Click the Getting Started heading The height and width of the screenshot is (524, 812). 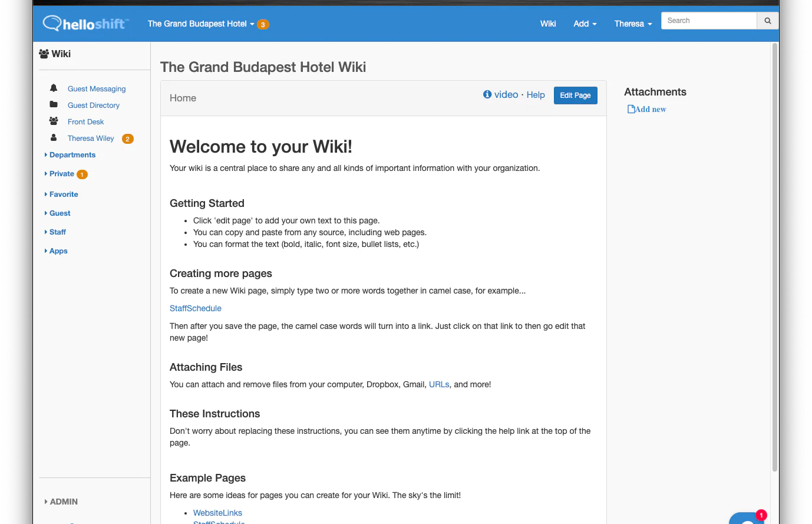point(207,203)
